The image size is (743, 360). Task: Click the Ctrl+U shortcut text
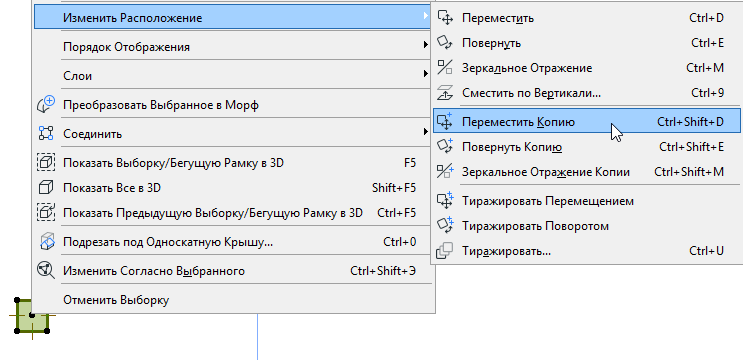tap(707, 251)
